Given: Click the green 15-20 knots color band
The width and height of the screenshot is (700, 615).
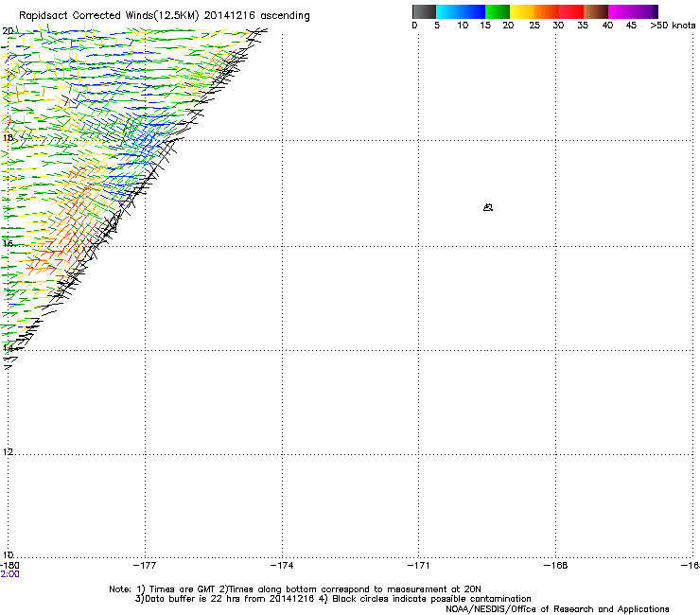Looking at the screenshot, I should 498,11.
